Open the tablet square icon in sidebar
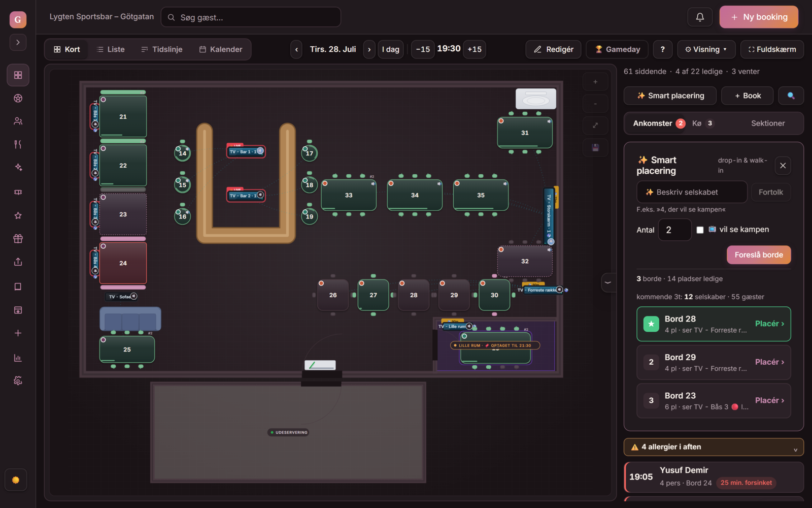Screen dimensions: 812x508 18,287
